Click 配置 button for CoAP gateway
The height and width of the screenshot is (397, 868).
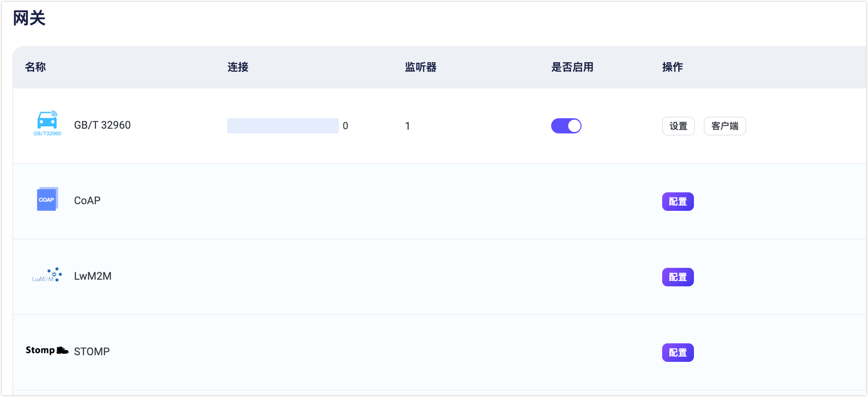click(x=678, y=201)
